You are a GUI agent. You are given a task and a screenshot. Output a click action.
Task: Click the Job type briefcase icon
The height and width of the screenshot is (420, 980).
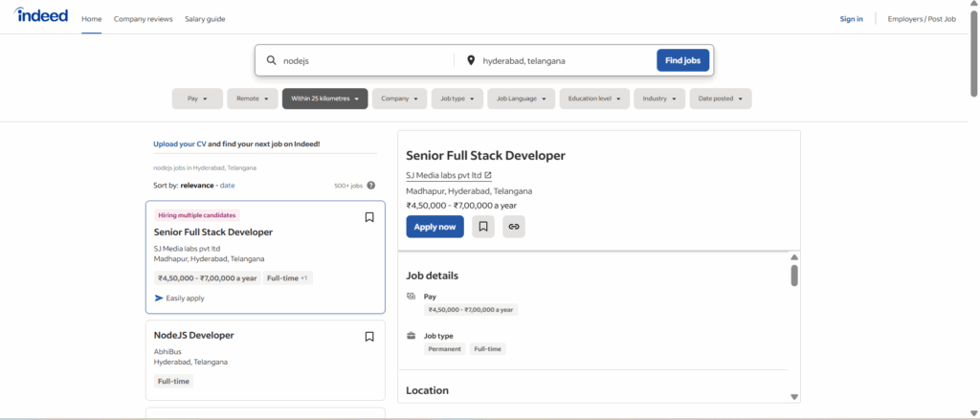412,336
